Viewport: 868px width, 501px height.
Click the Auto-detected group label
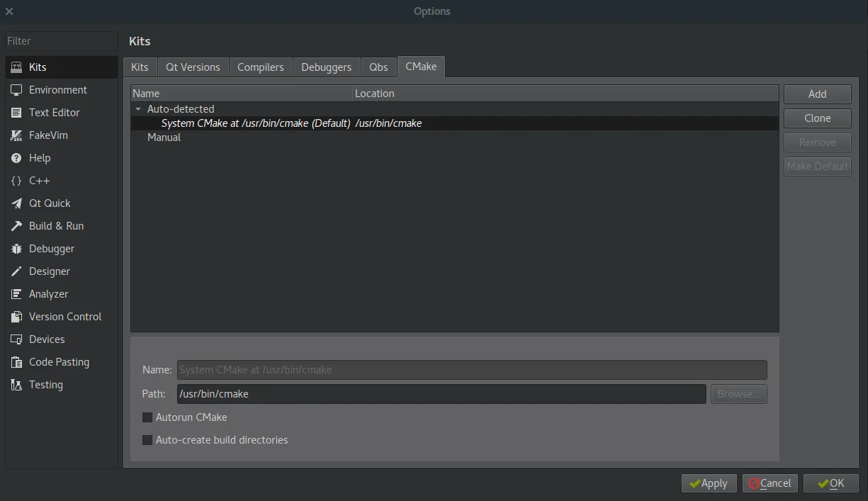pyautogui.click(x=181, y=109)
